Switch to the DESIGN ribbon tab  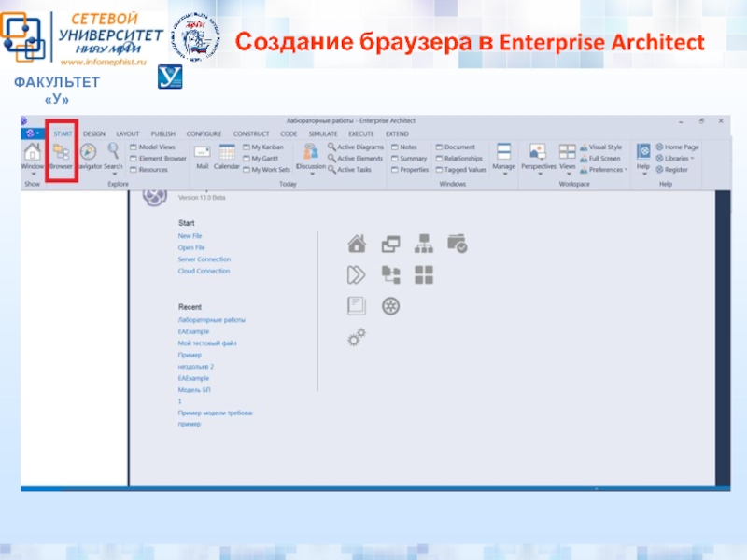click(x=93, y=133)
